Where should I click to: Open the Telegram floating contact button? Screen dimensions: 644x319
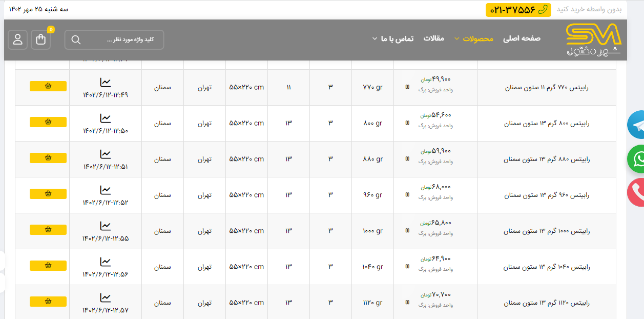pyautogui.click(x=637, y=125)
